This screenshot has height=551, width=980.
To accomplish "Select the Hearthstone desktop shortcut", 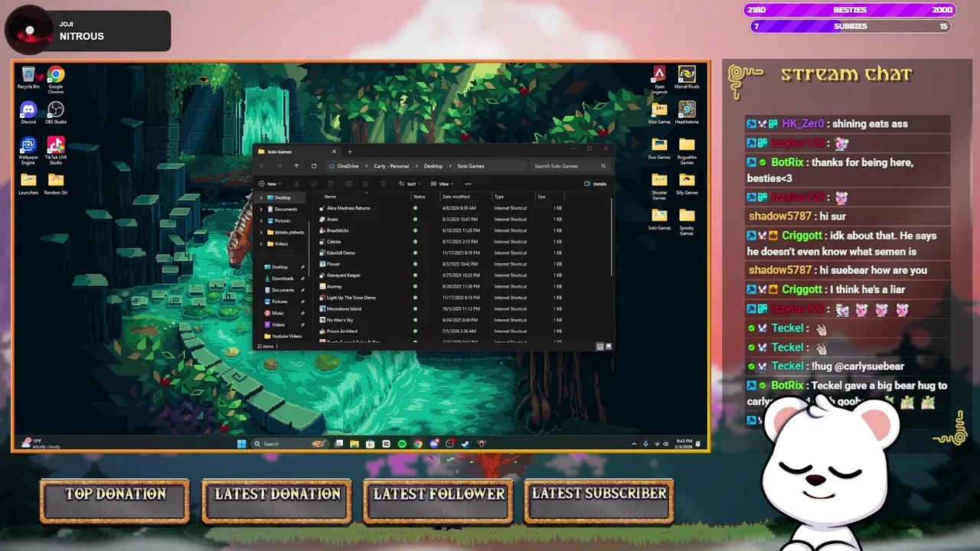I will (687, 113).
